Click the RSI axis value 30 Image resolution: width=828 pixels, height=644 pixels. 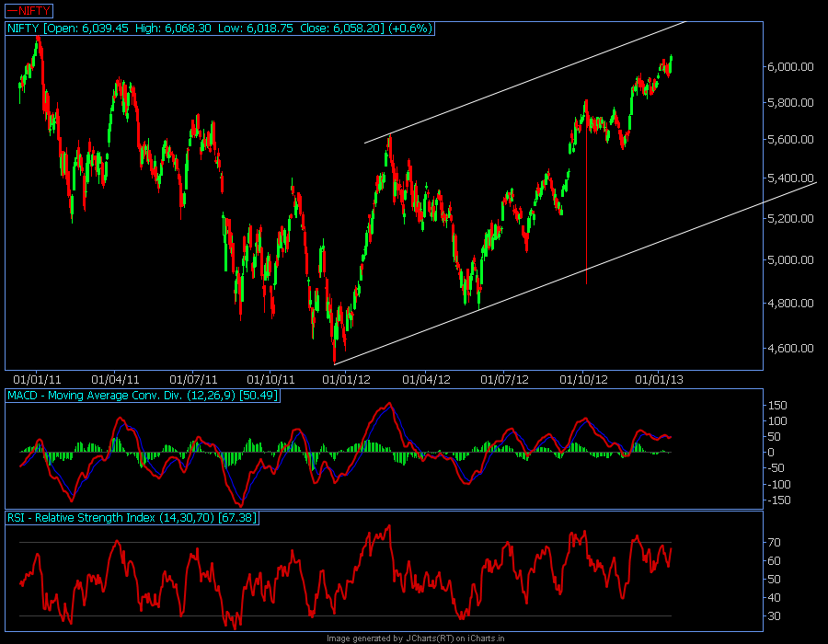click(774, 616)
